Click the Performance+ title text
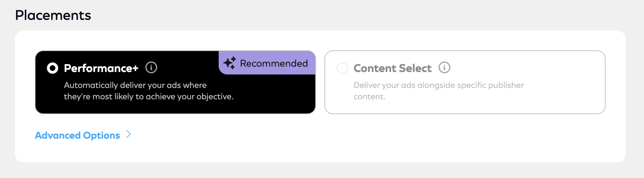 pos(101,68)
